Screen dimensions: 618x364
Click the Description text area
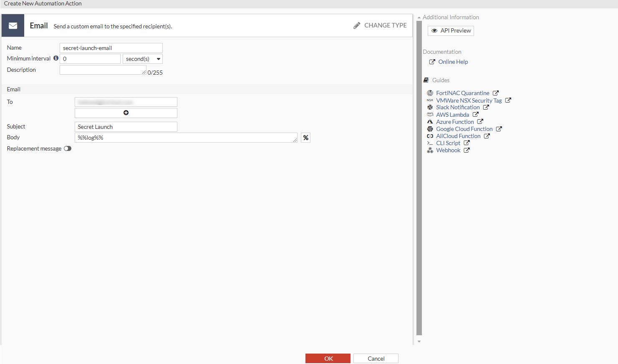tap(103, 70)
